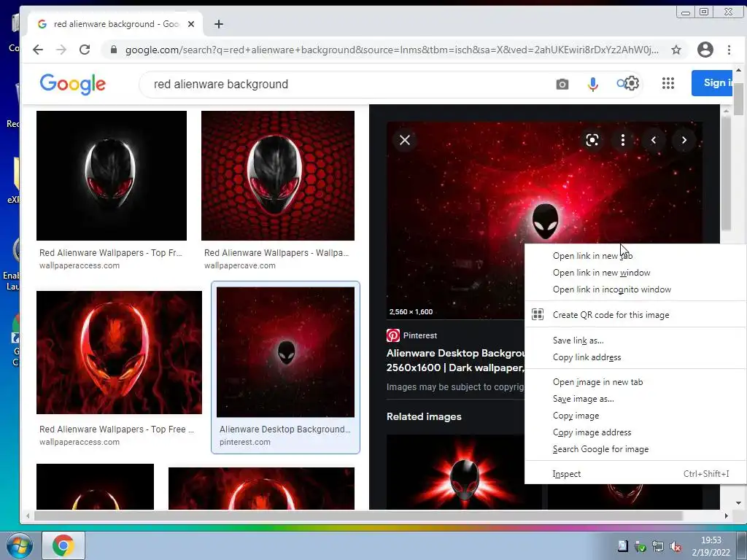The width and height of the screenshot is (747, 560).
Task: Open 'Red Alienware Wallpapers - Top Fr...' title link
Action: coord(111,253)
